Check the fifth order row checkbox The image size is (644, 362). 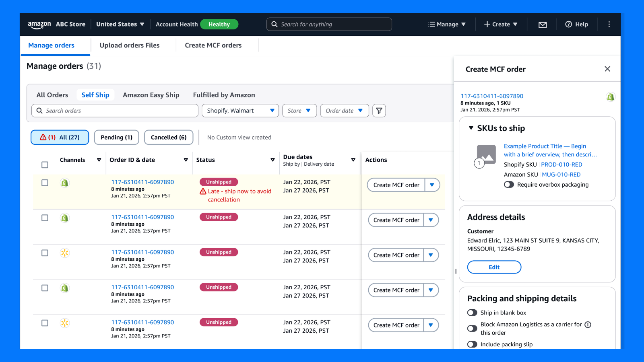point(45,323)
